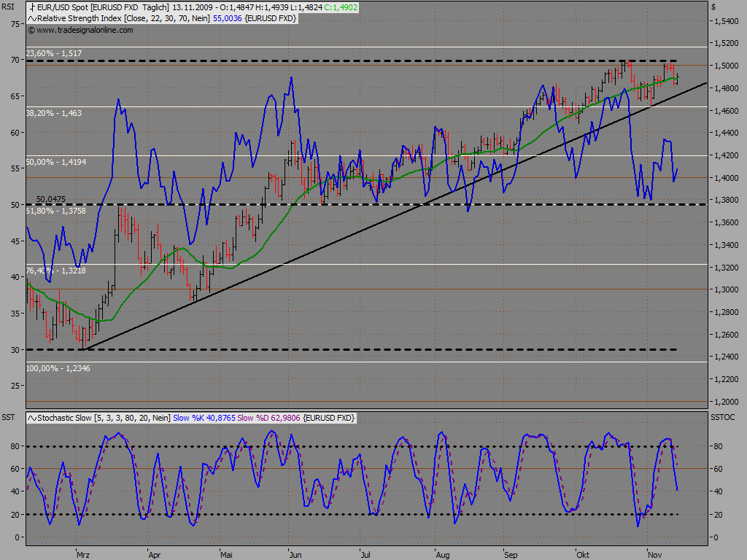747x560 pixels.
Task: Click the Okt month label
Action: coord(583,555)
